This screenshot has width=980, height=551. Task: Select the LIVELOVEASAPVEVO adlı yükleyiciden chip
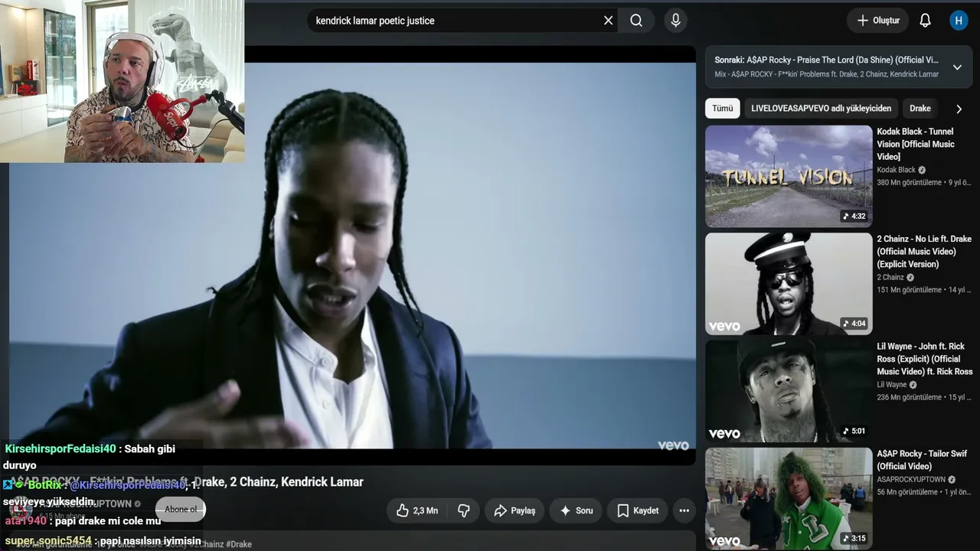pos(821,109)
